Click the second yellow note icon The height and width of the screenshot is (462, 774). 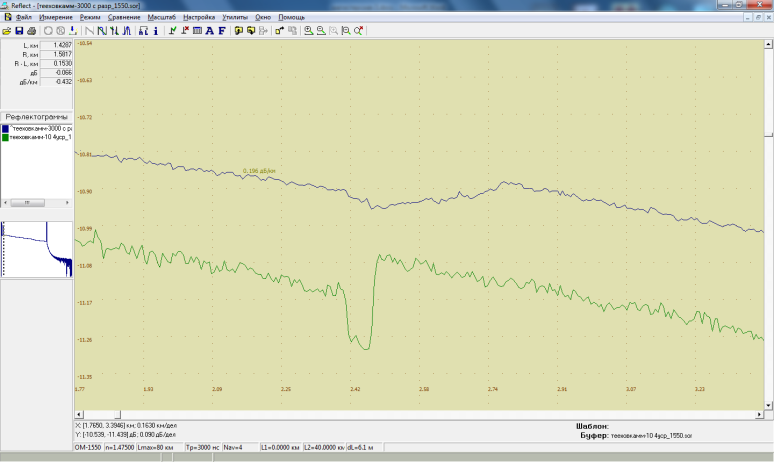click(x=251, y=31)
